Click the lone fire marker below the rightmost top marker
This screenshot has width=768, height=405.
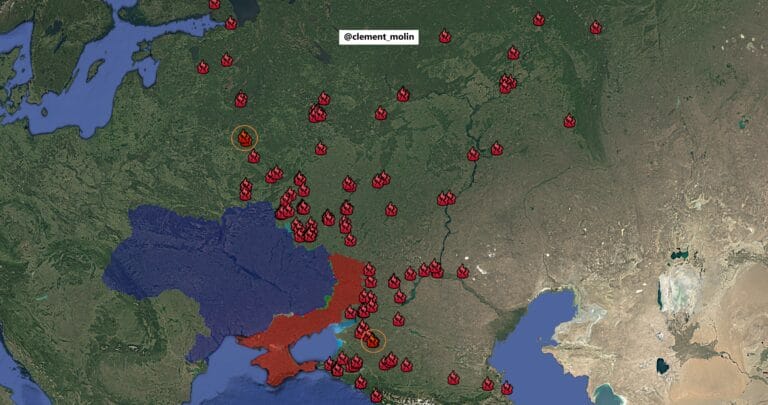pos(569,121)
